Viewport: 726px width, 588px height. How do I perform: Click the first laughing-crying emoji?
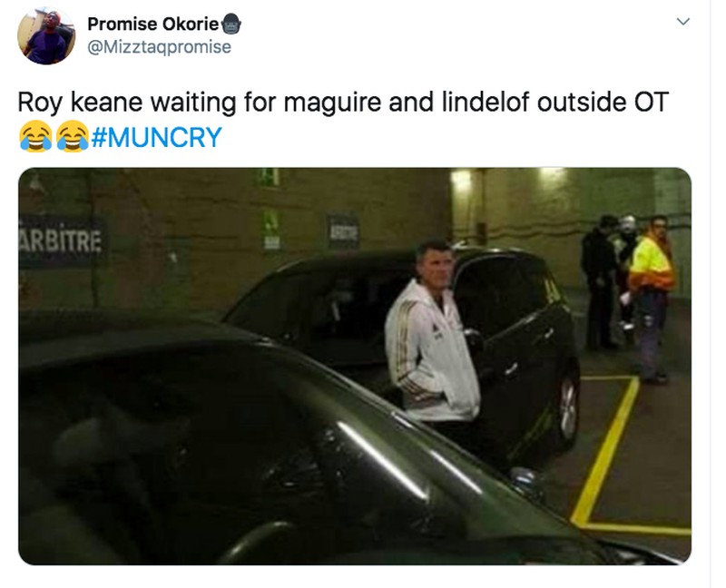[35, 136]
